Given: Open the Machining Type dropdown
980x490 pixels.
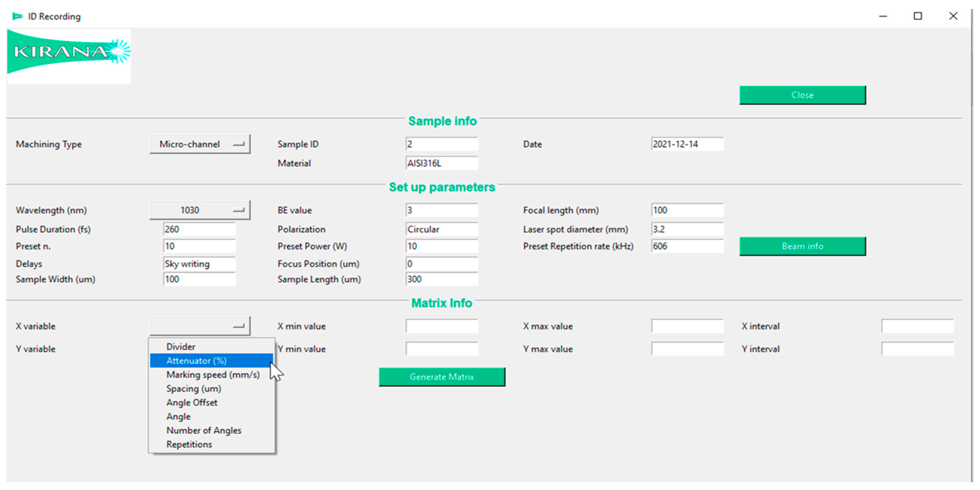Looking at the screenshot, I should pyautogui.click(x=200, y=144).
